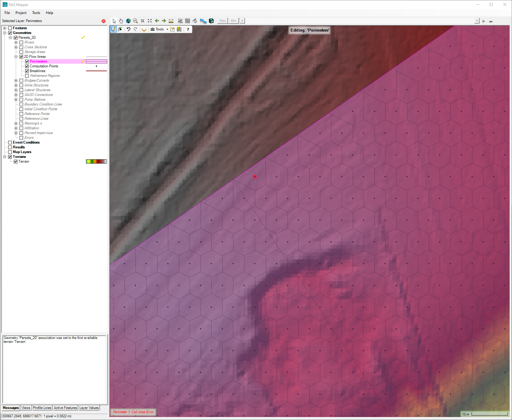This screenshot has width=512, height=420.
Task: Click the globe full-extent icon
Action: pos(128,21)
